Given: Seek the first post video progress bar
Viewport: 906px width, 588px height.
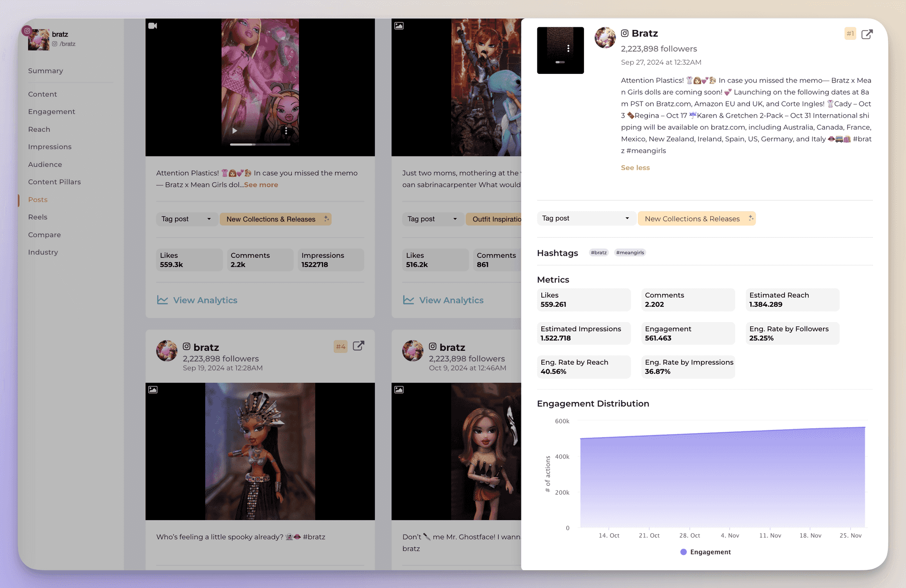Looking at the screenshot, I should tap(260, 145).
